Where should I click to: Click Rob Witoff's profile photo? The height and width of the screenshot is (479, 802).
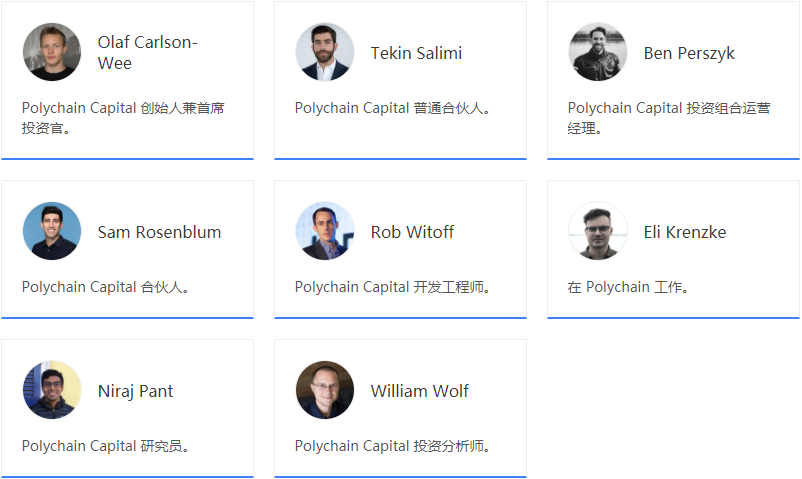(325, 232)
